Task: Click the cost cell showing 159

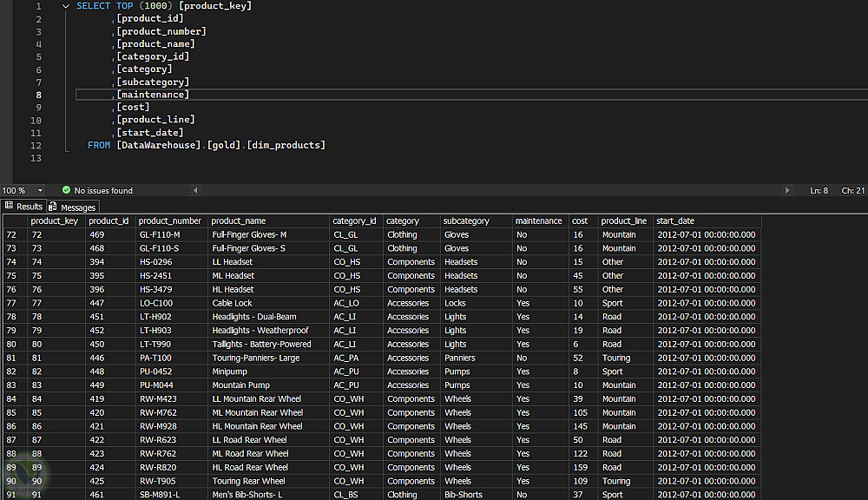Action: click(580, 467)
